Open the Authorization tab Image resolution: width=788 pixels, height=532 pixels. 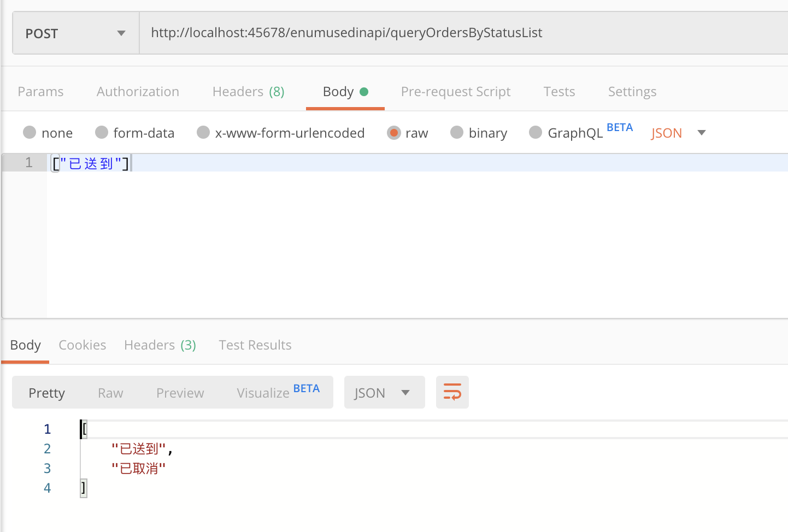(x=138, y=92)
